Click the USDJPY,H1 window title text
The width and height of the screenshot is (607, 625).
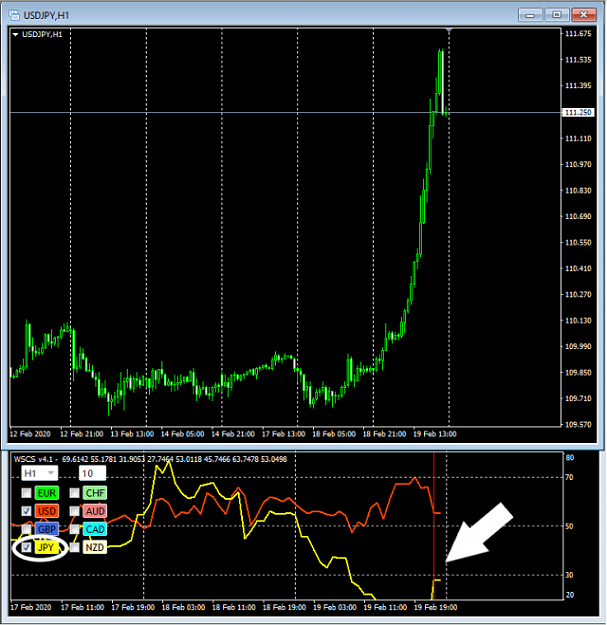(x=46, y=16)
